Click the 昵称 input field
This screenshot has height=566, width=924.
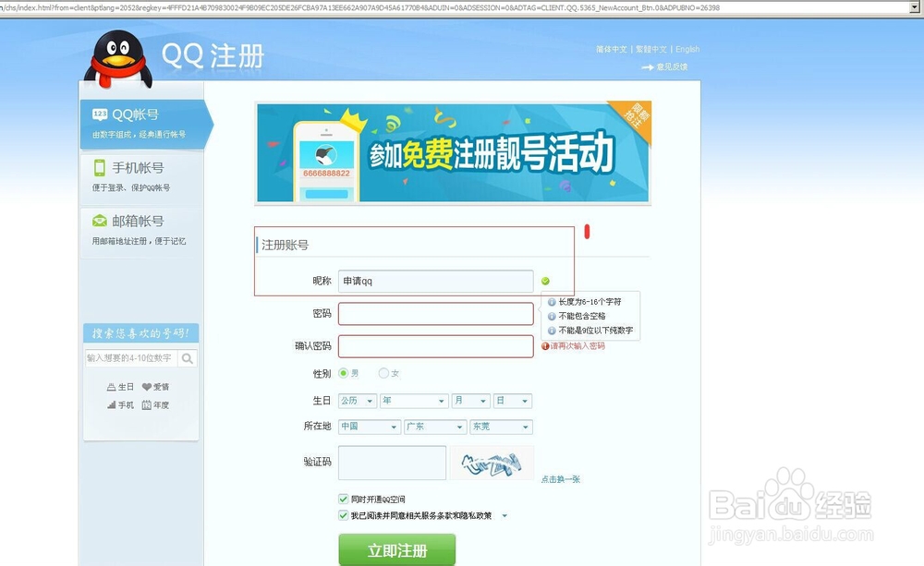click(x=435, y=282)
